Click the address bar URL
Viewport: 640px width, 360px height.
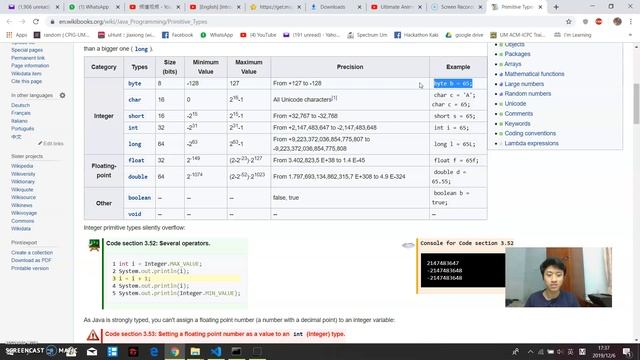(133, 22)
